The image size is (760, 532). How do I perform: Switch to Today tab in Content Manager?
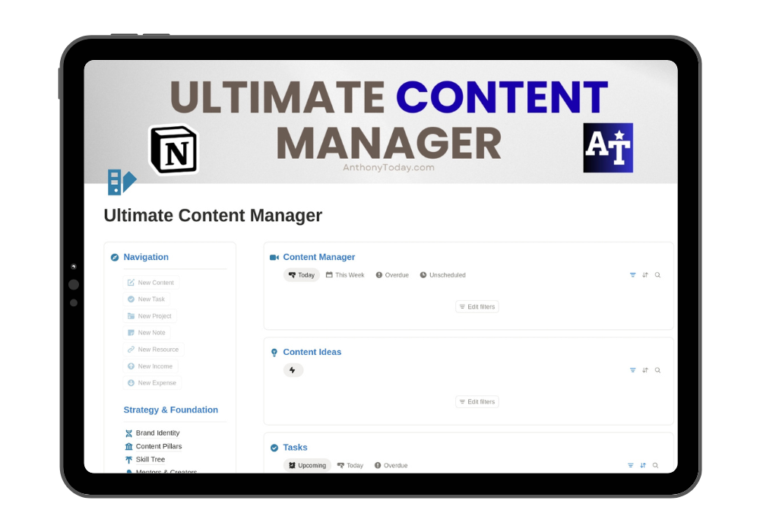pyautogui.click(x=302, y=274)
